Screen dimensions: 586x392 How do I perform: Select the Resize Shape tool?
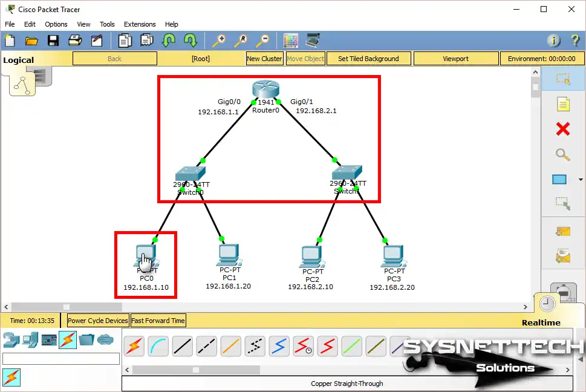563,204
